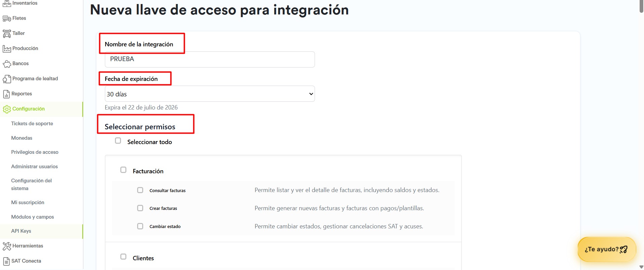Viewport: 644px width, 270px height.
Task: Check the Seleccionar todo checkbox
Action: tap(118, 141)
